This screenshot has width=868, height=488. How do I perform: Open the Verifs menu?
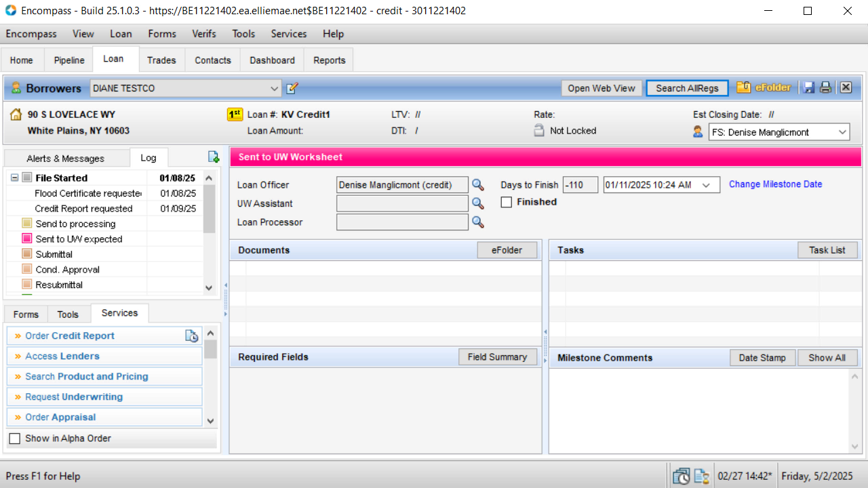pos(204,34)
